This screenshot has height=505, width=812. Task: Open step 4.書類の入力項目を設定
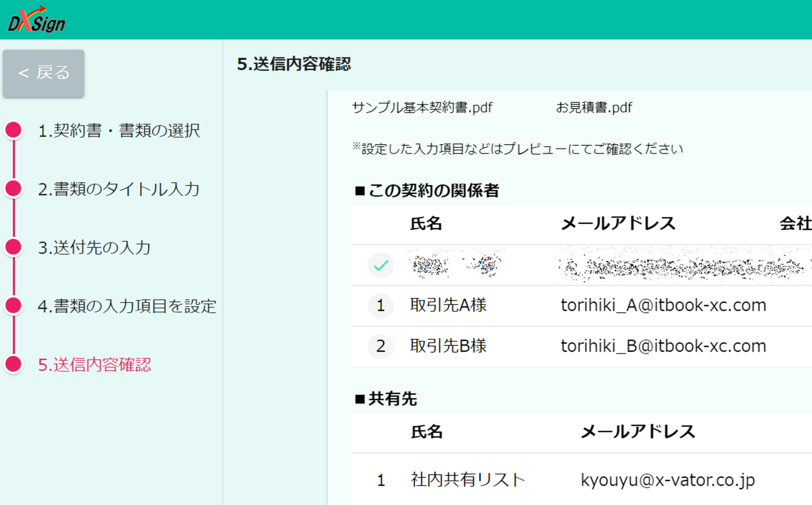[x=127, y=306]
